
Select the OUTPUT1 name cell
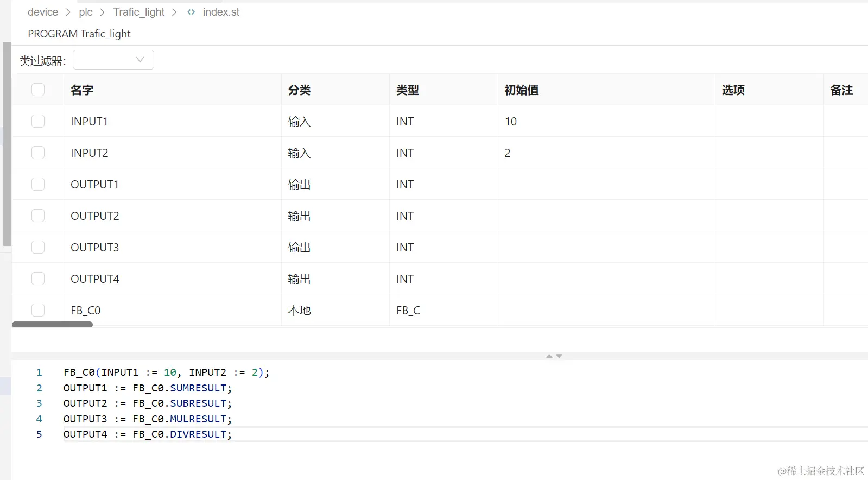point(173,185)
